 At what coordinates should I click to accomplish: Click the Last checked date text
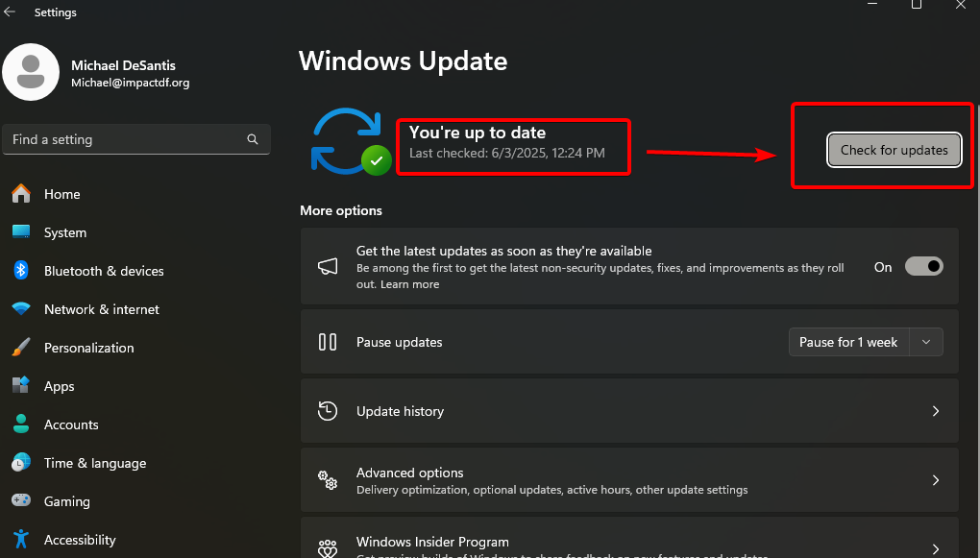coord(507,153)
